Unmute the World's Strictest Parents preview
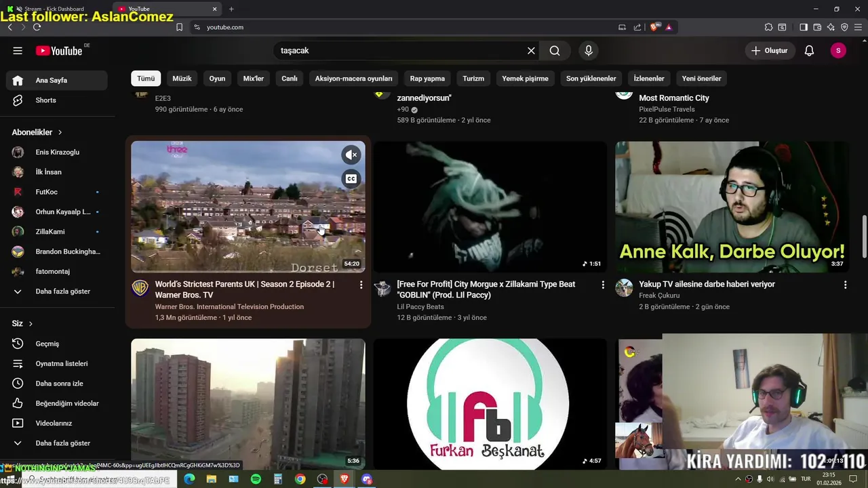Screen dimensions: 868x488 (x=351, y=155)
